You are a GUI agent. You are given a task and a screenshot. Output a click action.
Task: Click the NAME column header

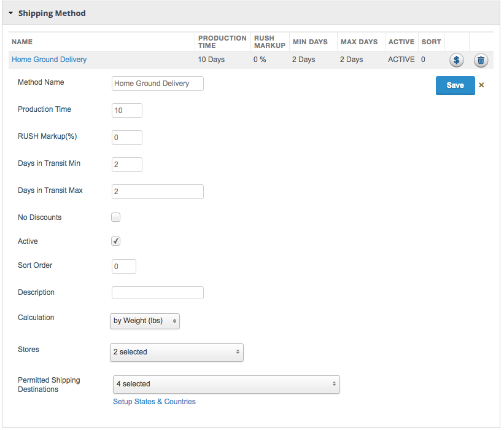[x=22, y=42]
